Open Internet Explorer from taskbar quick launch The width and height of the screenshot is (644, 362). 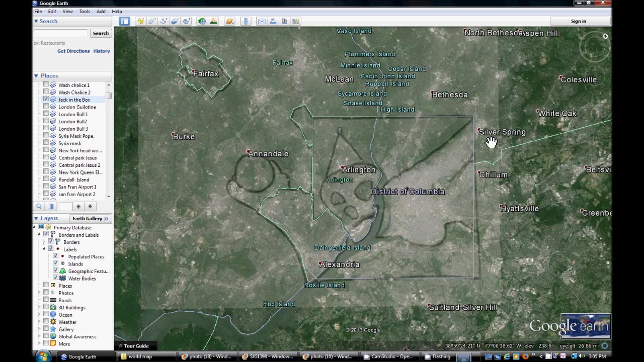507,356
